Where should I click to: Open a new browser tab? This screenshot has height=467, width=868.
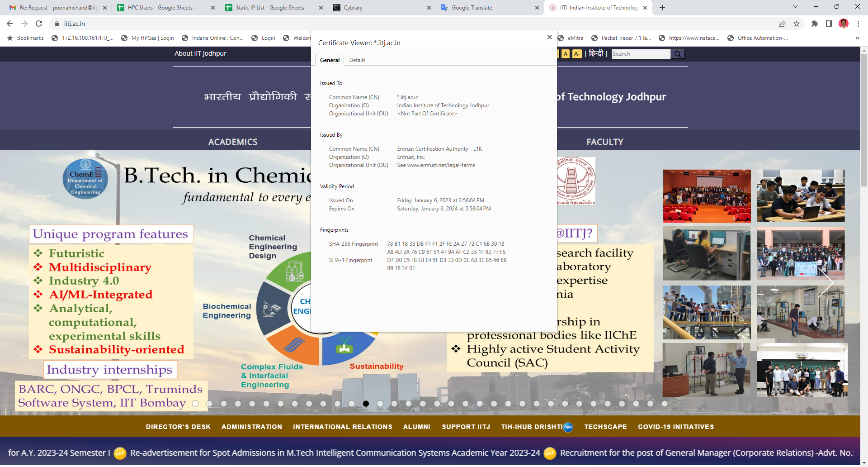pyautogui.click(x=662, y=8)
